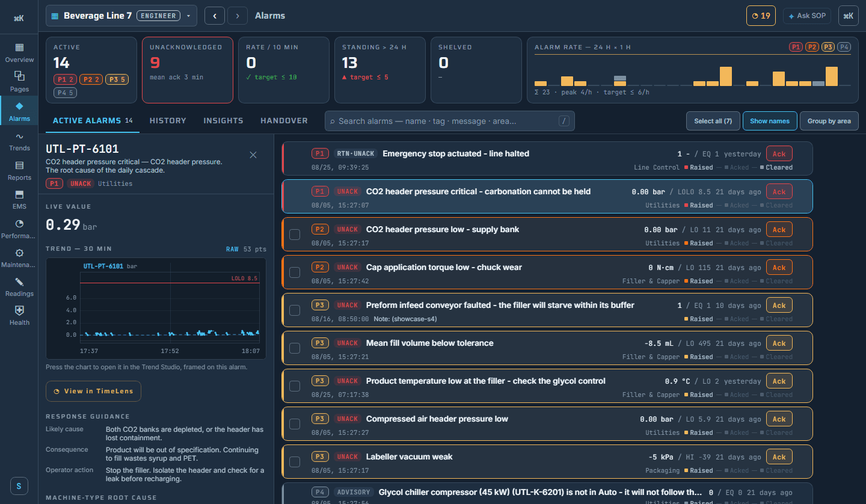Tick the Labeller vacuum weak checkbox

pyautogui.click(x=295, y=462)
